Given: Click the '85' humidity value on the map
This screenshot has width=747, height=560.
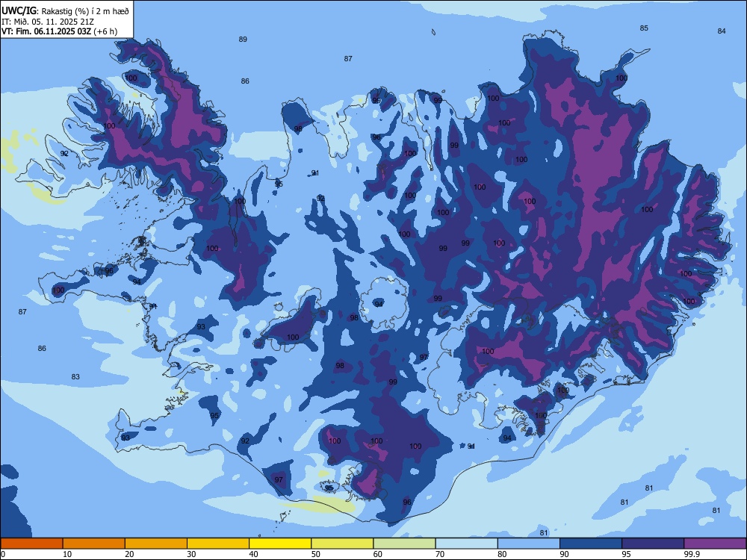Looking at the screenshot, I should tap(644, 28).
